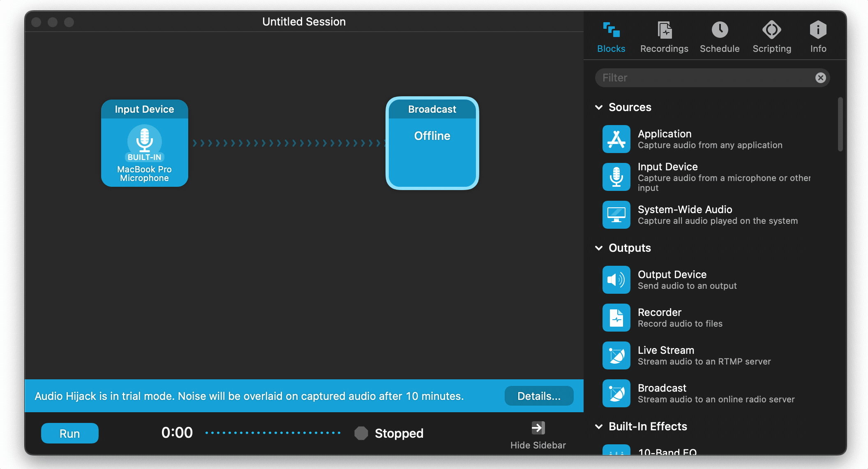Click the Recorder title text
Screen dimensions: 868x469
coord(659,312)
